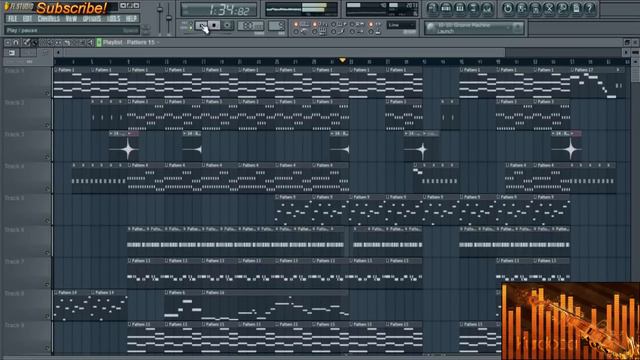This screenshot has width=640, height=360.
Task: Click the playlist scroll-left arrow
Action: coord(58,53)
